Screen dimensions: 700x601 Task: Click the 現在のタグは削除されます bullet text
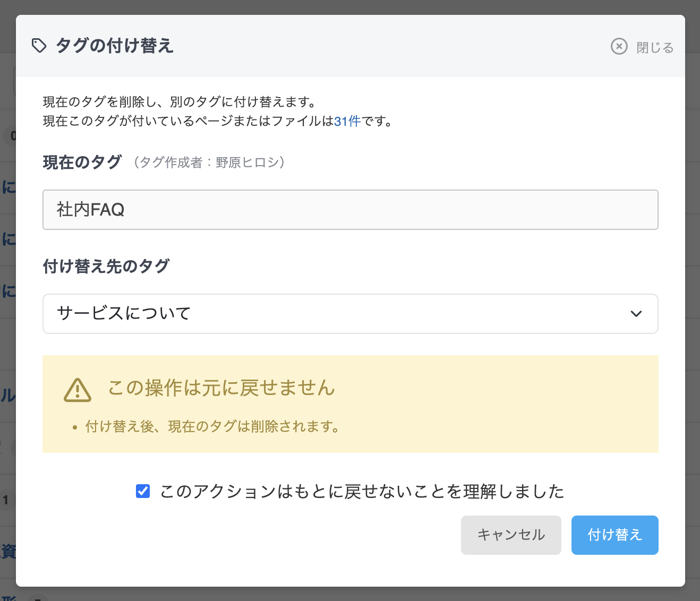click(x=212, y=427)
